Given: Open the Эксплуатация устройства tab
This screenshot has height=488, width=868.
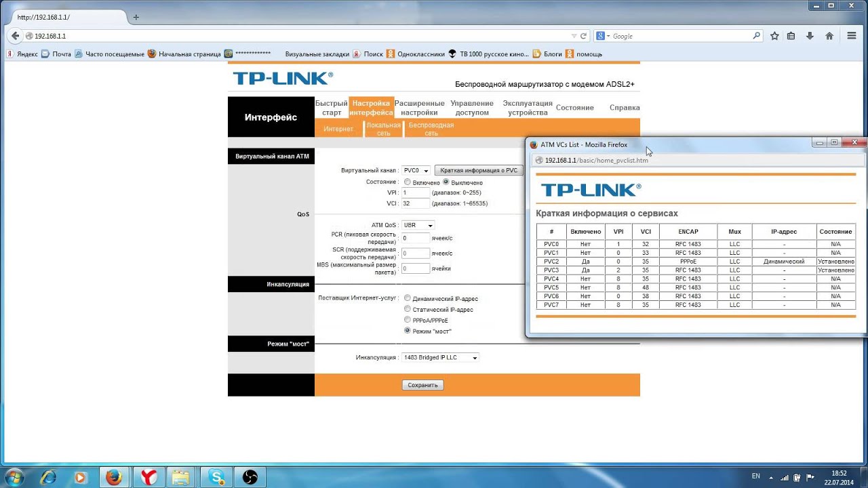Looking at the screenshot, I should 528,108.
